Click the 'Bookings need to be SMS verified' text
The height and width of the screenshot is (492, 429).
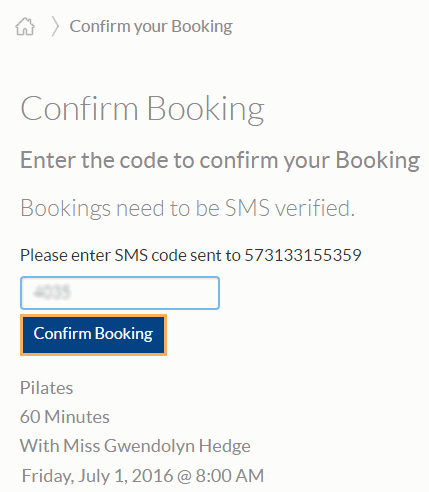pyautogui.click(x=188, y=208)
